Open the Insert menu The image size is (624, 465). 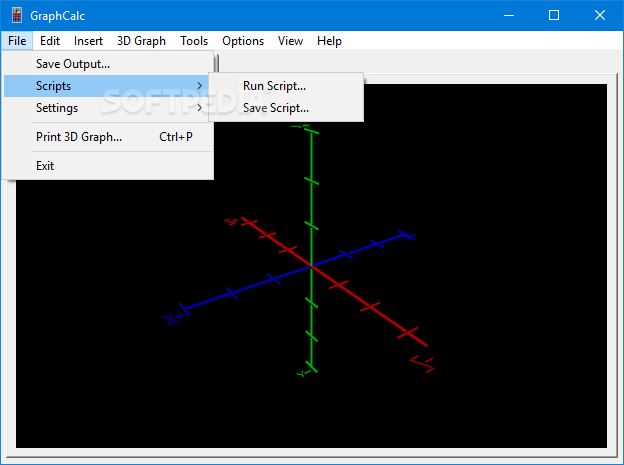[x=88, y=41]
